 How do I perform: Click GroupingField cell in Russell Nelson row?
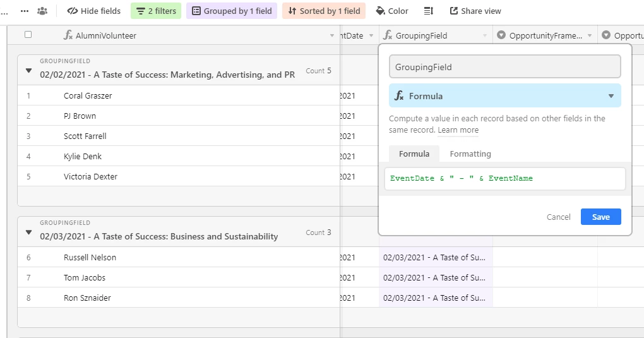[x=436, y=257]
